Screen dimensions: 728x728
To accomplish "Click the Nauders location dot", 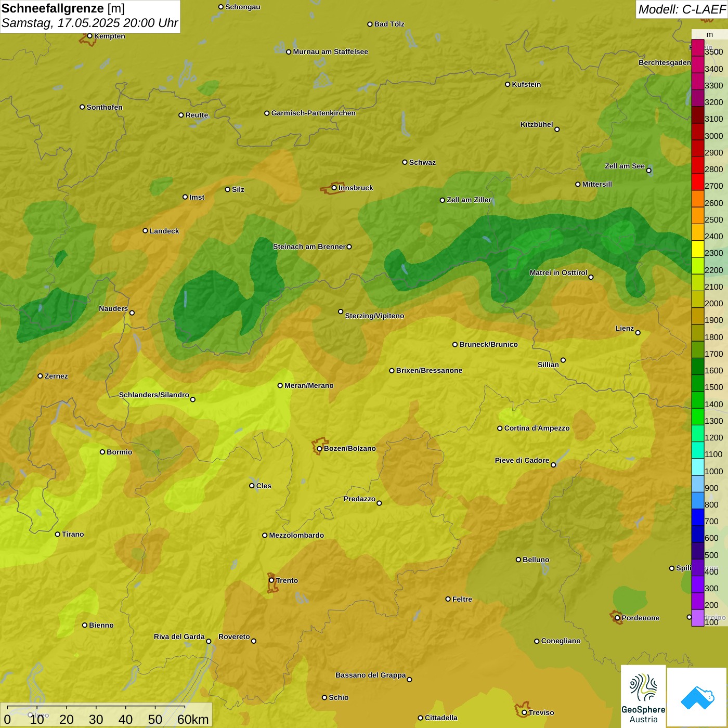I will click(x=132, y=313).
